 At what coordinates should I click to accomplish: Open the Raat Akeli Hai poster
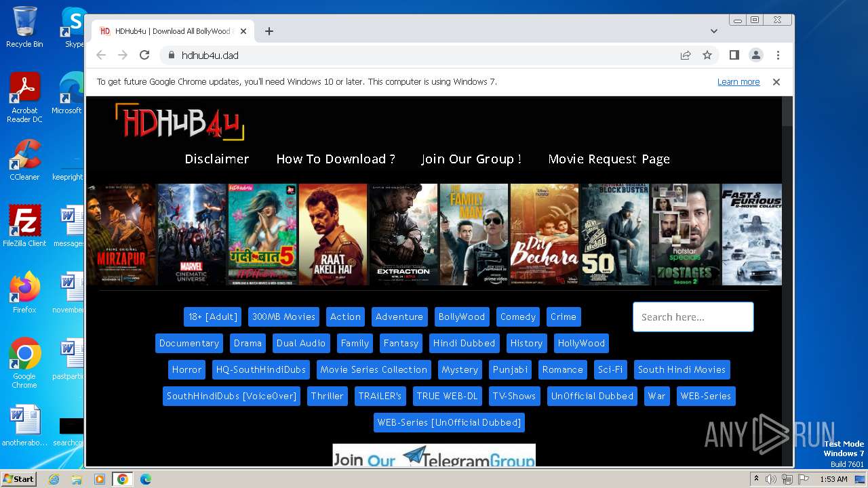click(333, 235)
